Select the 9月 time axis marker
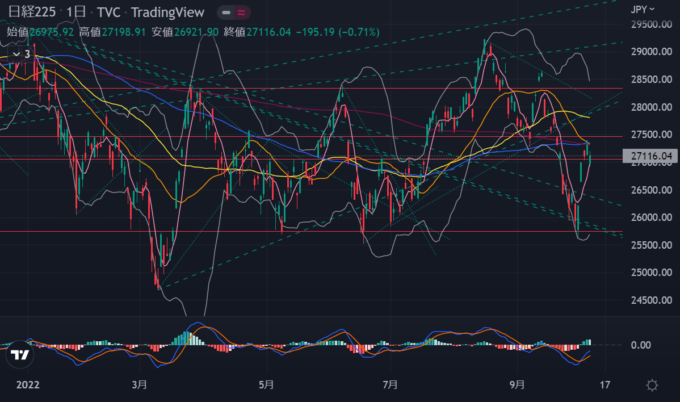Image resolution: width=680 pixels, height=402 pixels. (516, 384)
